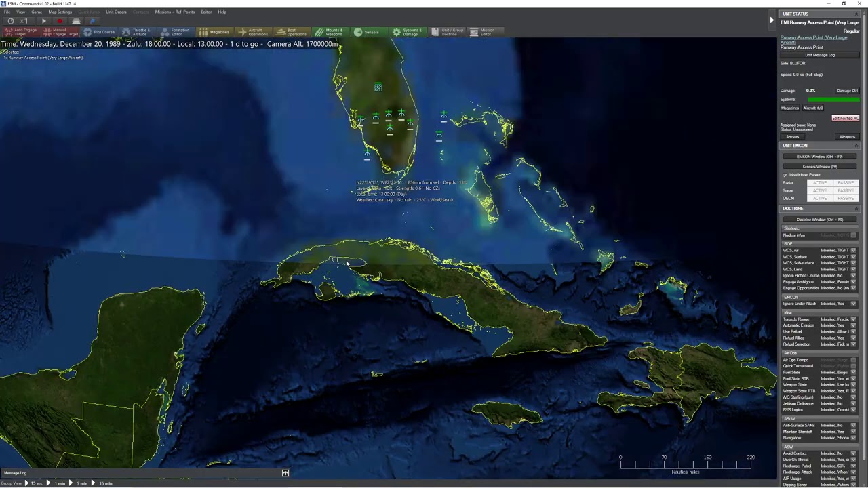Open Doctrine Window (Ctrl + F9)
The image size is (868, 488).
point(820,220)
